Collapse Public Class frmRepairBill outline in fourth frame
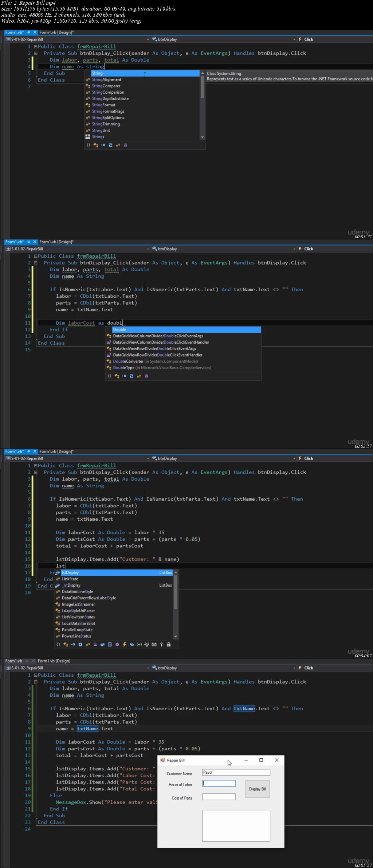 point(35,675)
